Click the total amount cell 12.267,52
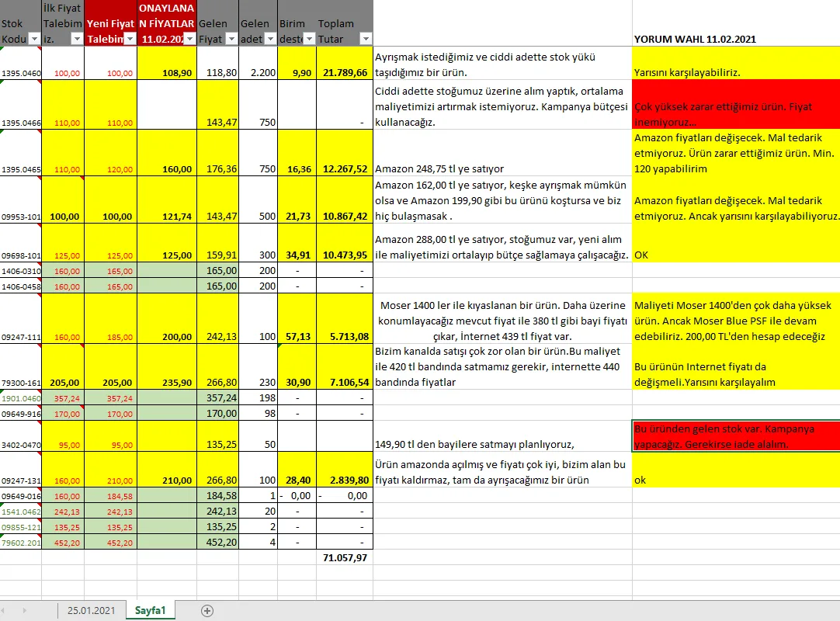Viewport: 840px width, 621px height. (x=345, y=153)
